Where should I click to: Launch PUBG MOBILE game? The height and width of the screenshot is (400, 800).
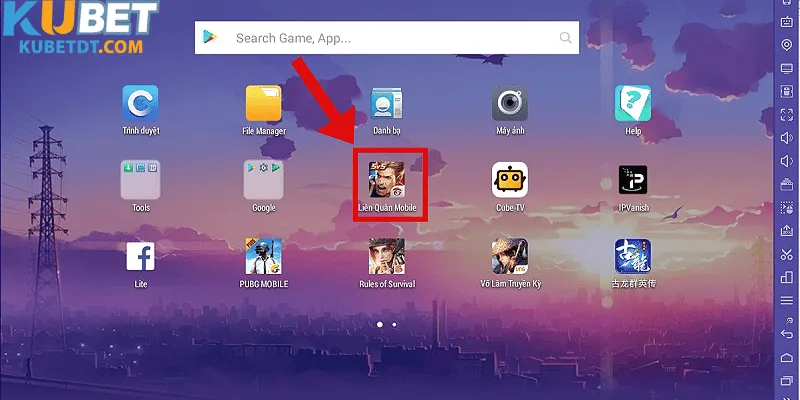263,256
